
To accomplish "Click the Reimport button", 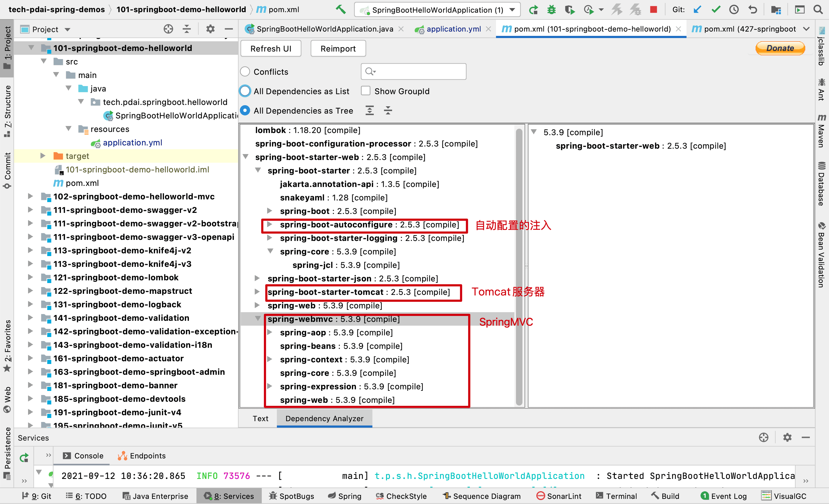I will coord(338,49).
